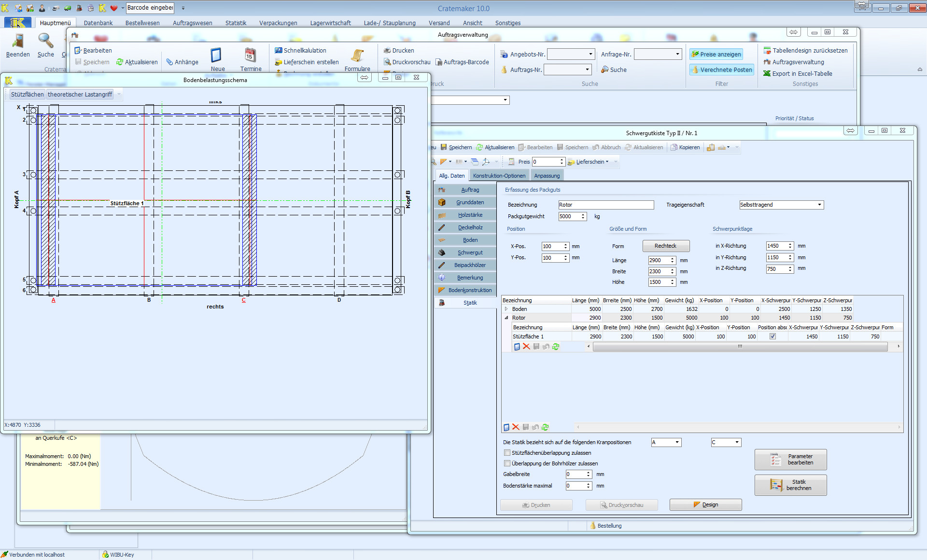927x560 pixels.
Task: Open Trageigenschaft Selbsttragend dropdown
Action: pos(819,205)
